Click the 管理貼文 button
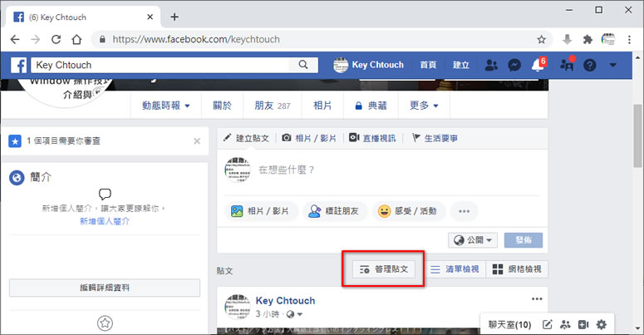 (384, 269)
